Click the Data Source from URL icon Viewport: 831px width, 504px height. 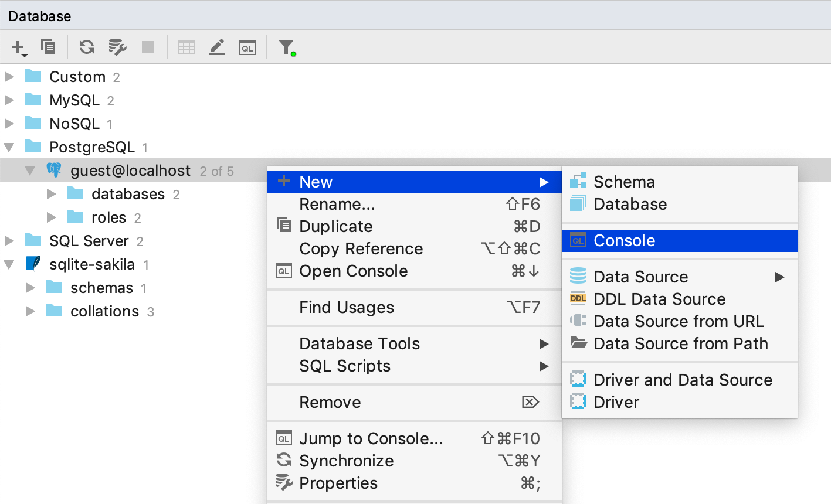[578, 320]
